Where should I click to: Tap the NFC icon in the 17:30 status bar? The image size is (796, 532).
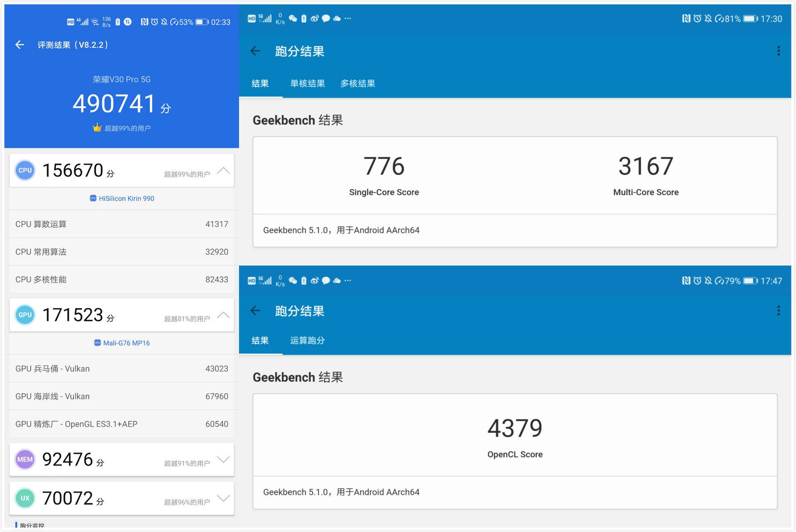tap(686, 19)
